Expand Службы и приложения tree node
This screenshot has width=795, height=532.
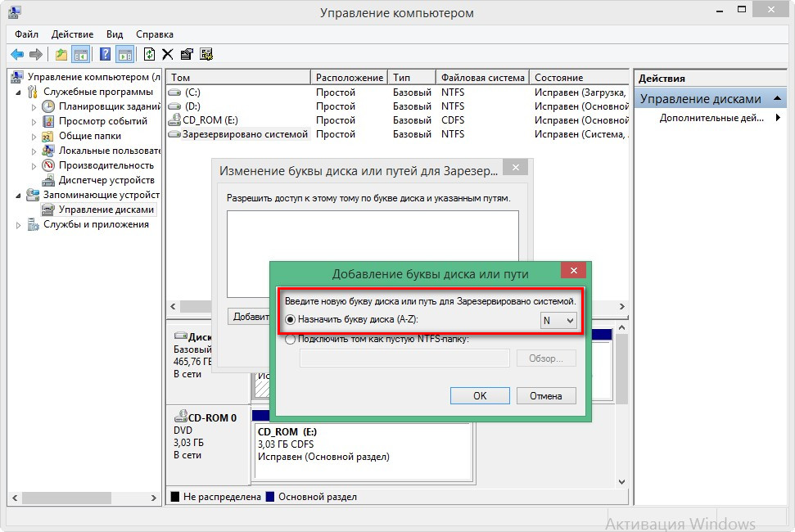pyautogui.click(x=19, y=225)
